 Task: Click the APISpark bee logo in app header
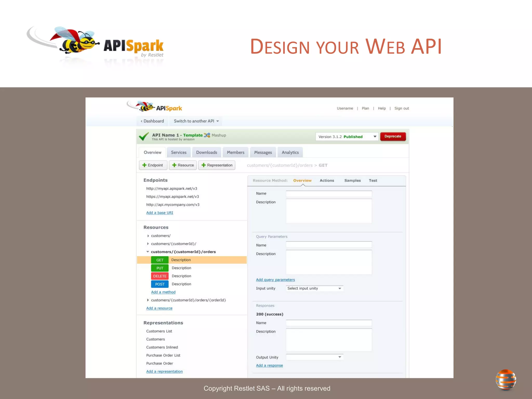point(154,107)
